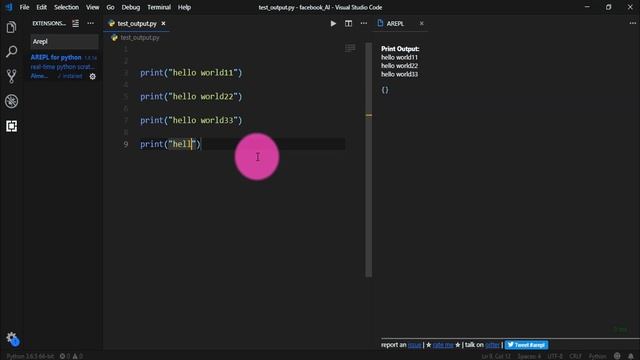Open the Debug view (bug icon)
Screen dimensions: 640x360
pos(11,101)
